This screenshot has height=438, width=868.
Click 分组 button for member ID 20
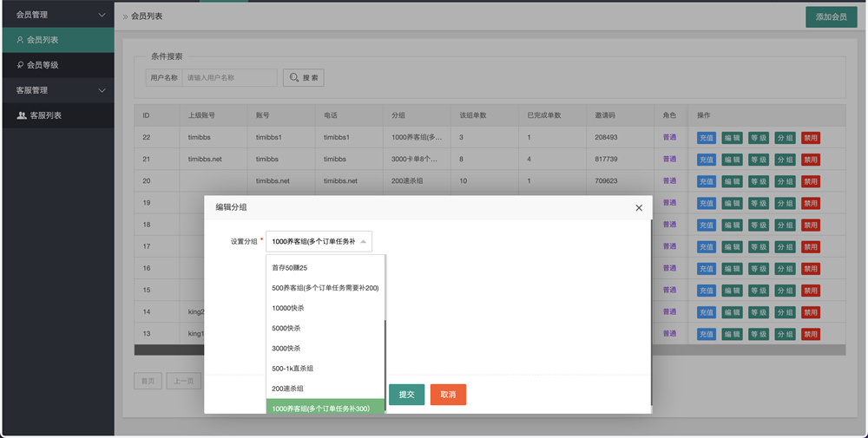[x=785, y=181]
